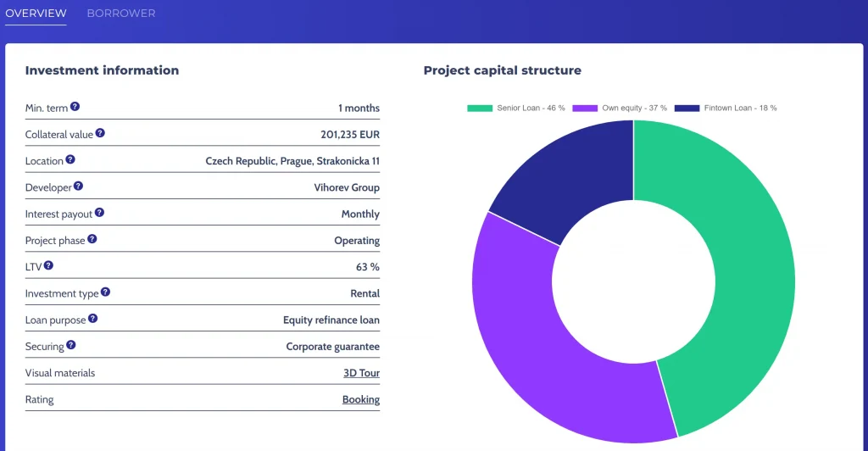Click the LTV help icon
The height and width of the screenshot is (451, 868).
48,265
